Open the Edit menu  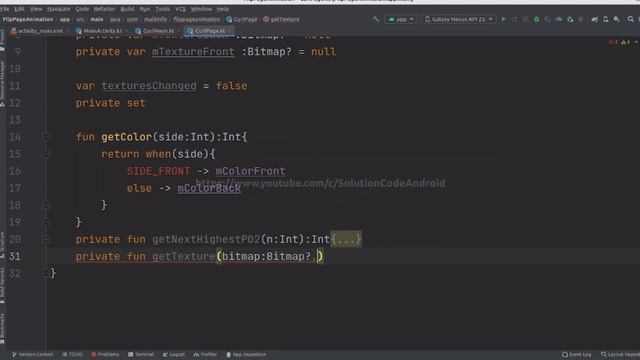(x=19, y=9)
